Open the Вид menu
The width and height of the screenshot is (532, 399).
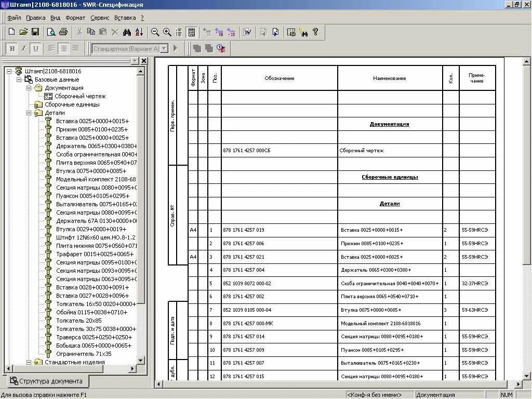55,18
